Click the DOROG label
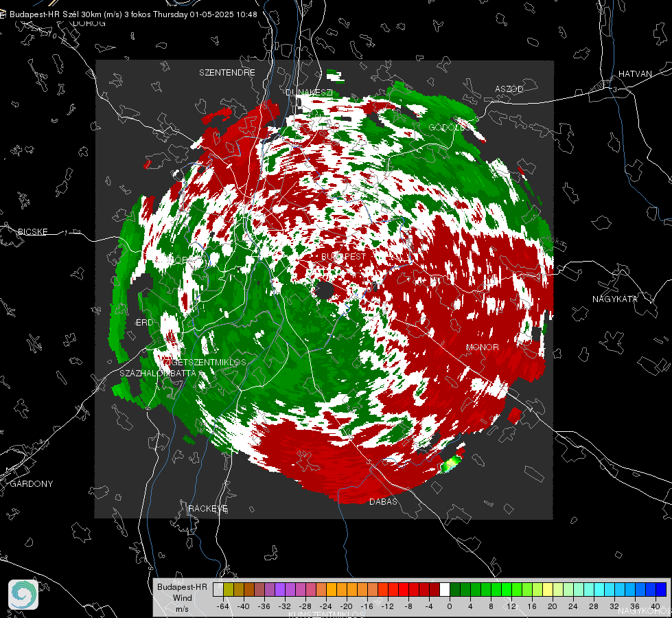Screen dimensions: 672x618 point(89,23)
